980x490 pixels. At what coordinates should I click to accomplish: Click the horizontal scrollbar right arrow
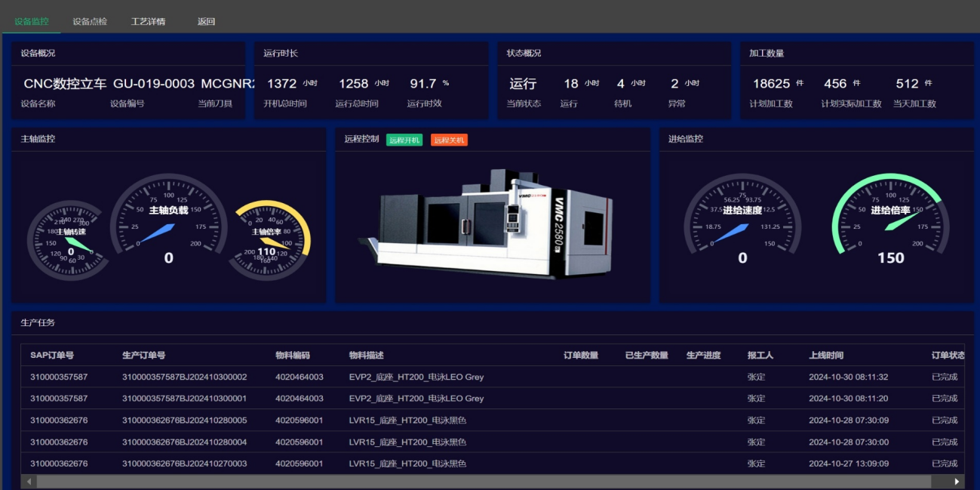tap(957, 481)
